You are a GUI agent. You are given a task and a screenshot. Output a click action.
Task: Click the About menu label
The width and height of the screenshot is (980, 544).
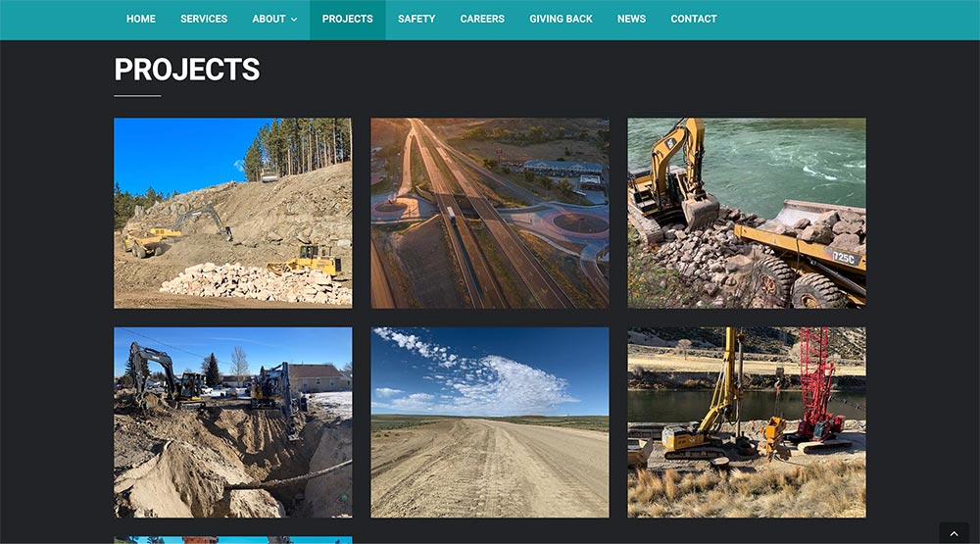click(x=269, y=19)
